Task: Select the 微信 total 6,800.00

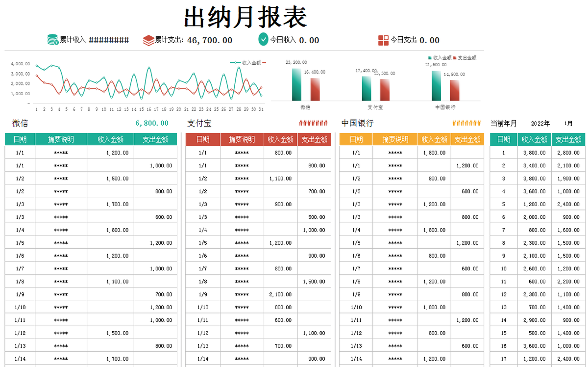Action: pos(152,123)
